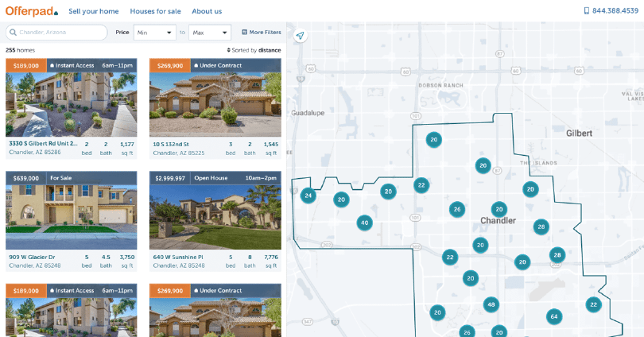
Task: Change sorting via Sorted by distance
Action: tap(254, 50)
